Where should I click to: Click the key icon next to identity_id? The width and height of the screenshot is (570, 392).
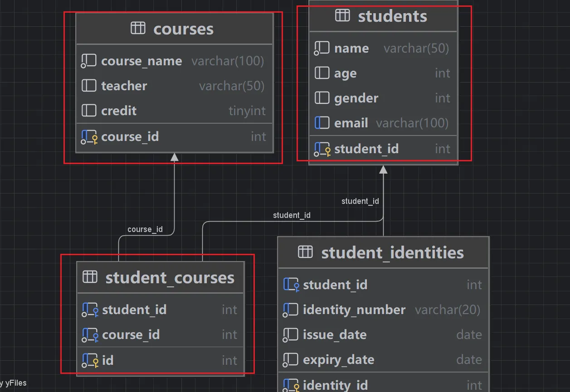point(291,386)
